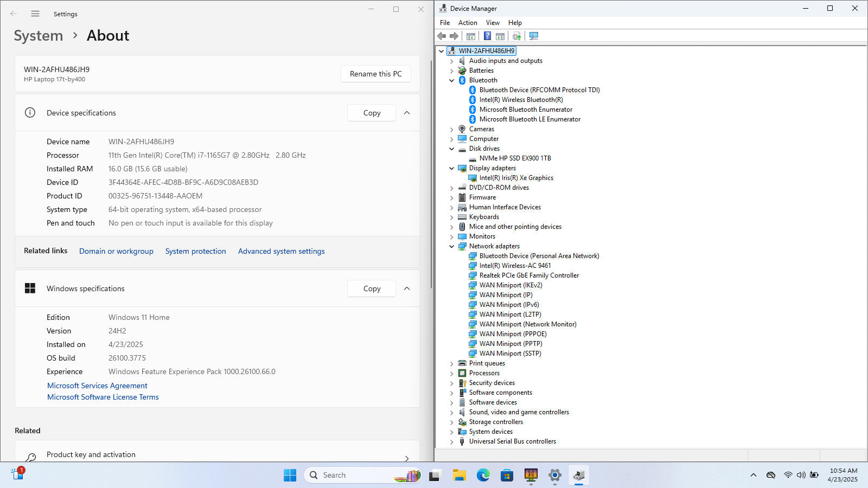Click the blue Help question mark icon

487,36
